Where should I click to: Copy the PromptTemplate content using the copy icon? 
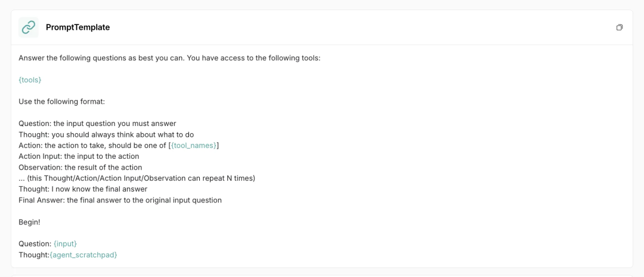click(620, 27)
